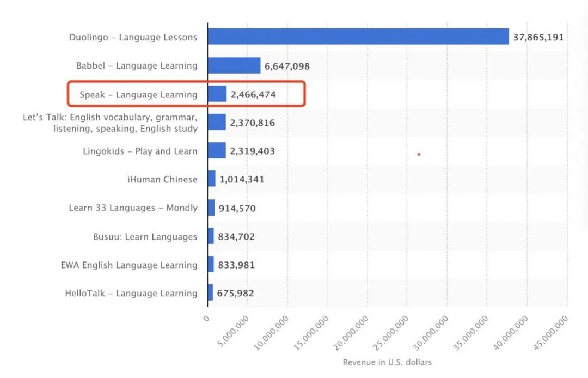Click the Mondly revenue bar

tap(211, 208)
